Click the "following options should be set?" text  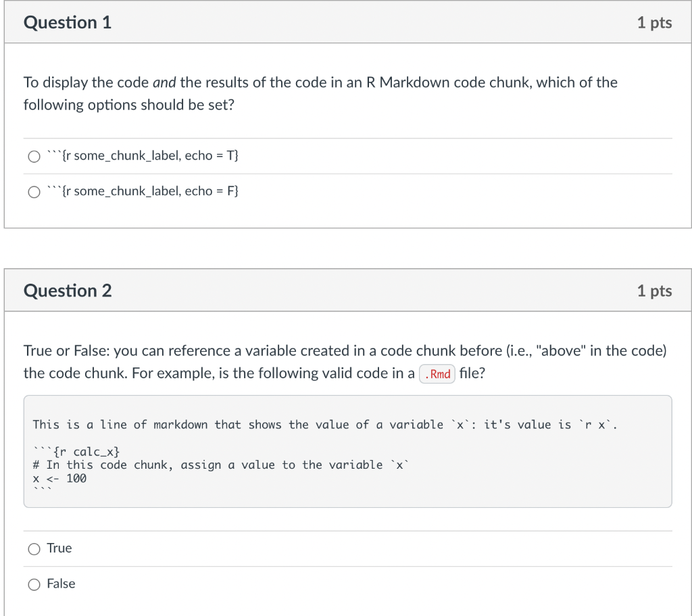pos(129,105)
